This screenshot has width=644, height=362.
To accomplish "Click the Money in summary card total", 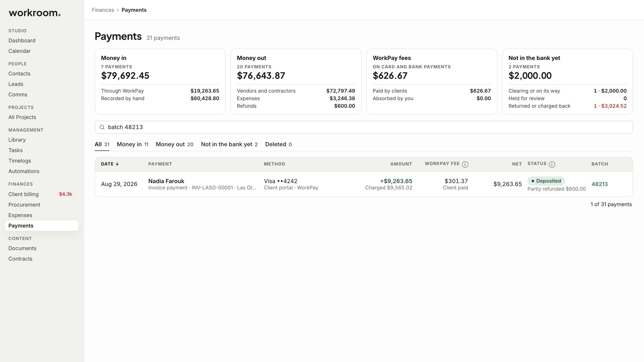I will click(125, 76).
